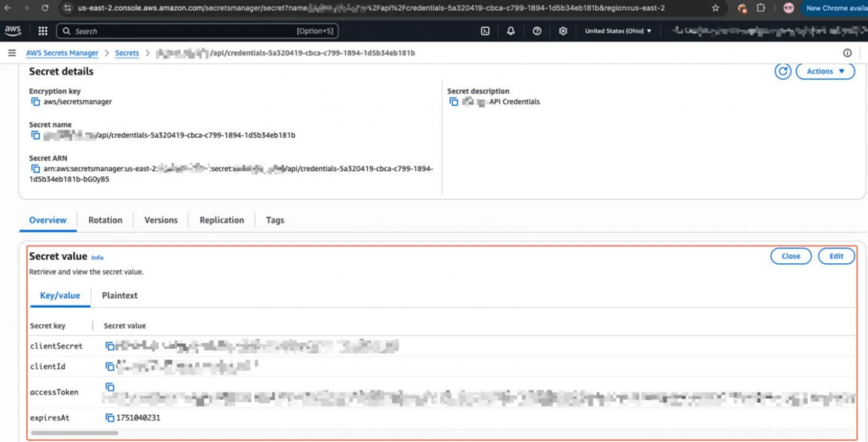Copy the clientSecret value
This screenshot has width=868, height=442.
coord(109,345)
